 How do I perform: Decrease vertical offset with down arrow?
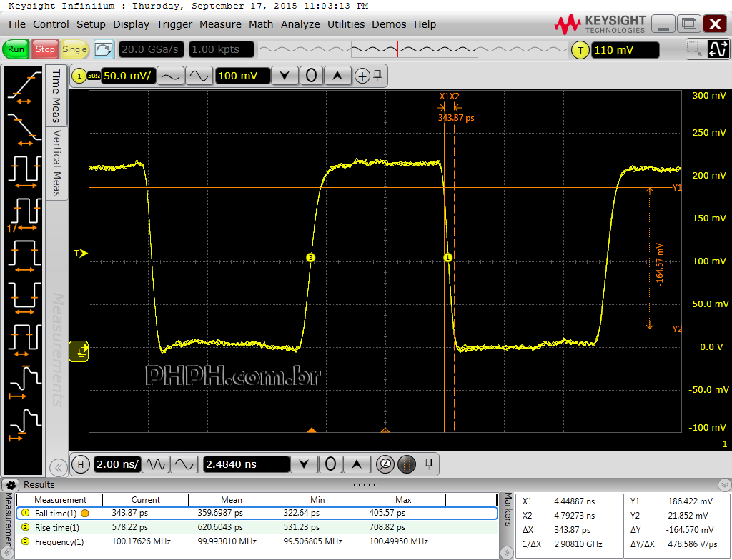285,76
